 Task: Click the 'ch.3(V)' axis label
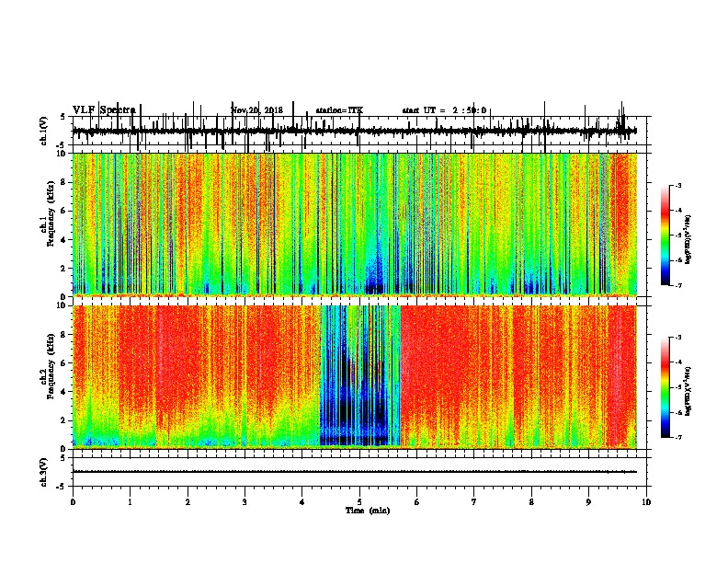[x=43, y=472]
